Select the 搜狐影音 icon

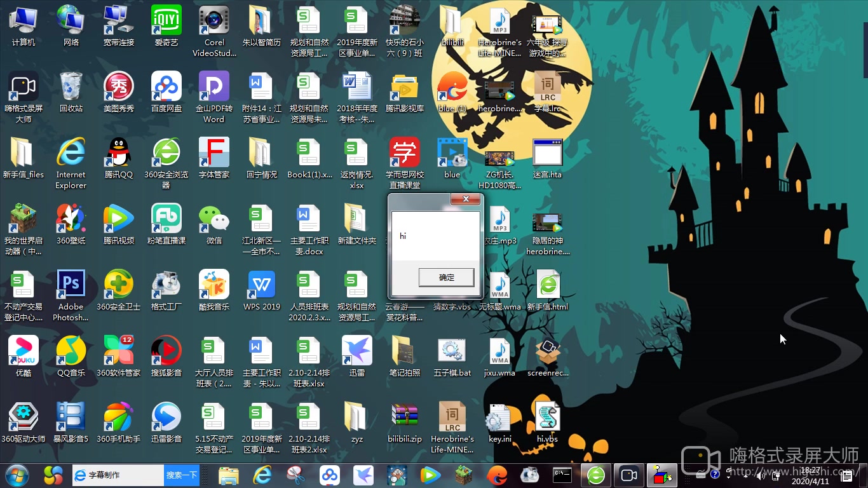166,356
